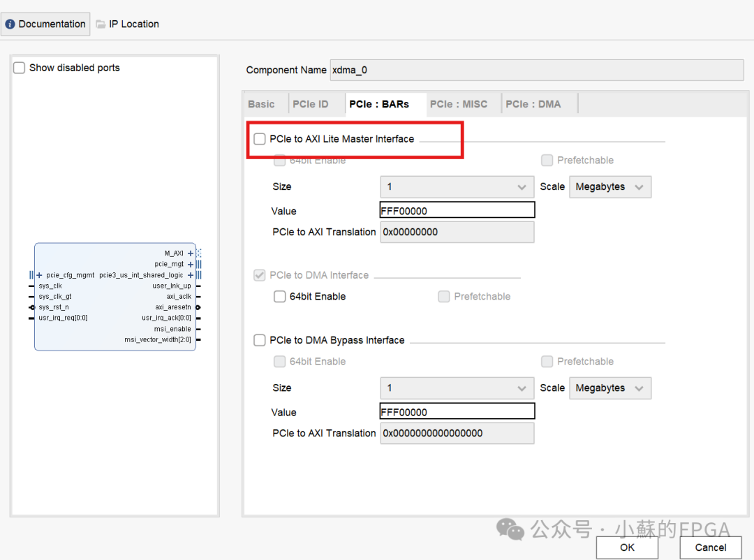754x560 pixels.
Task: Toggle Prefetchable under AXI Lite Master Interface
Action: pos(547,160)
